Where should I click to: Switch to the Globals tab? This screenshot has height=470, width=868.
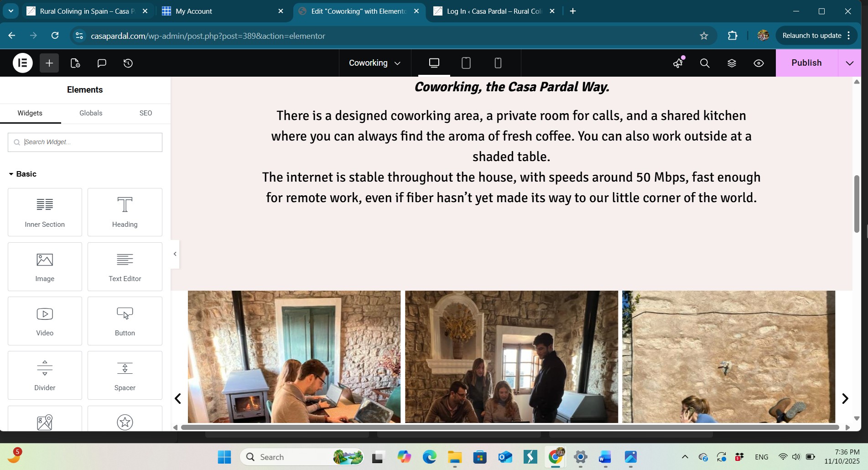(x=91, y=113)
